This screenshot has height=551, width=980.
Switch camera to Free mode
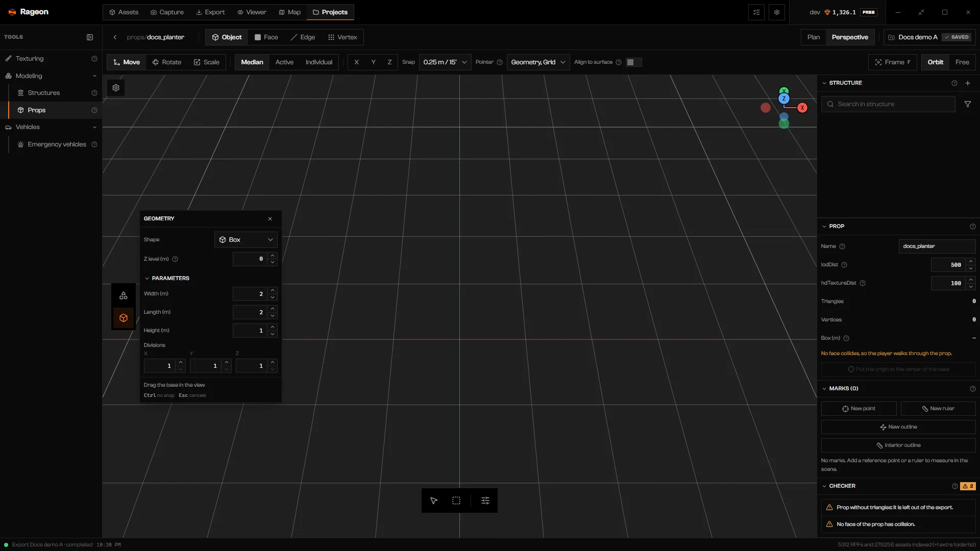[962, 62]
